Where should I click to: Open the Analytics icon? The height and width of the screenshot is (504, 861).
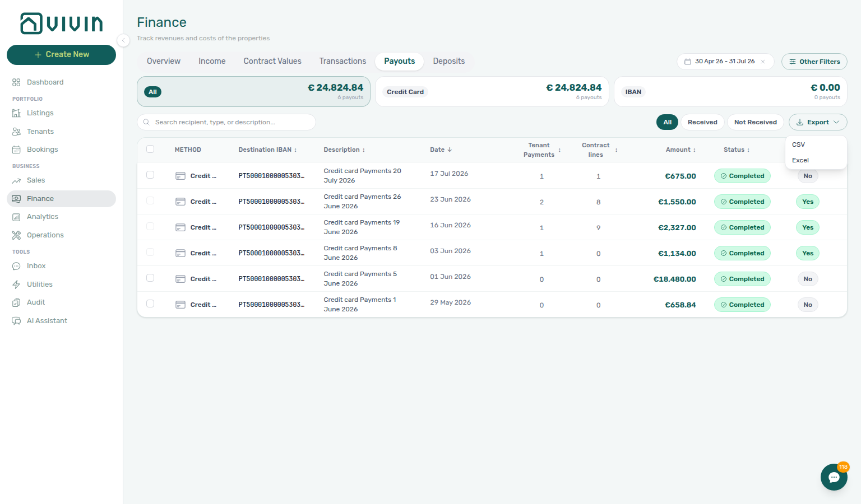coord(16,217)
